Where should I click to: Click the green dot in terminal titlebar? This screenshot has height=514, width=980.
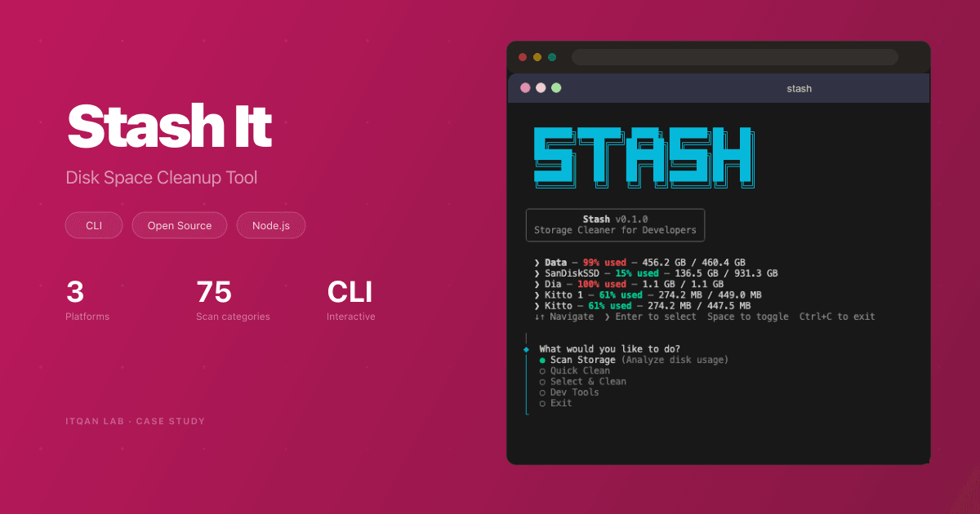pos(556,87)
